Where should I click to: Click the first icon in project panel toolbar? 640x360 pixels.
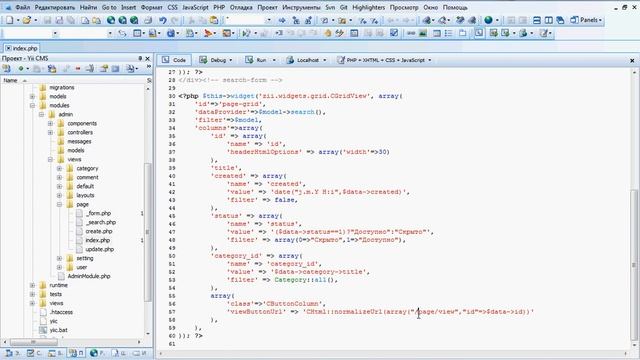(x=7, y=69)
